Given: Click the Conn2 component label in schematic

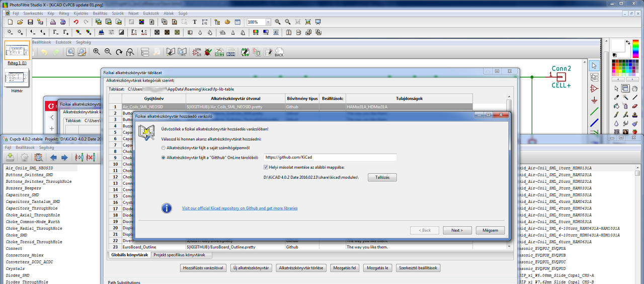Looking at the screenshot, I should [561, 68].
